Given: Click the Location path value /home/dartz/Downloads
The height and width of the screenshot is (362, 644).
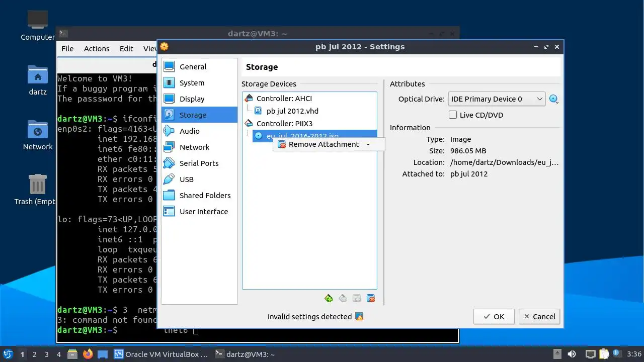Looking at the screenshot, I should pyautogui.click(x=505, y=162).
